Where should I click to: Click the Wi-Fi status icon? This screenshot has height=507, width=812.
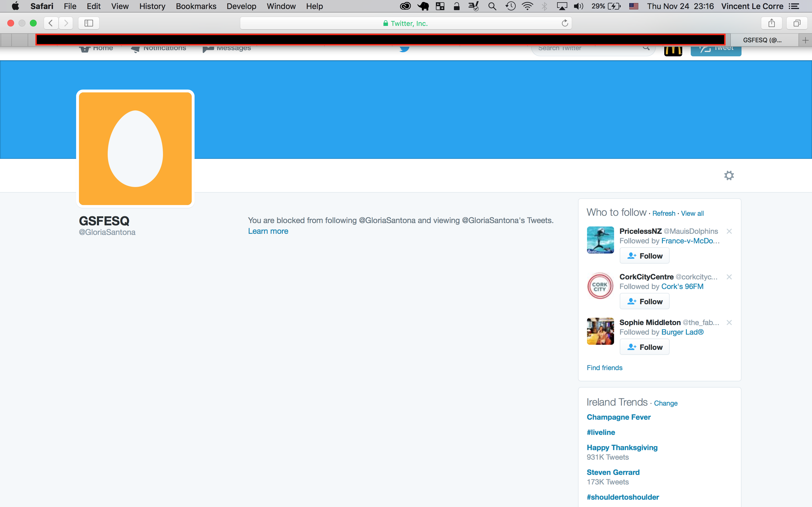click(527, 6)
